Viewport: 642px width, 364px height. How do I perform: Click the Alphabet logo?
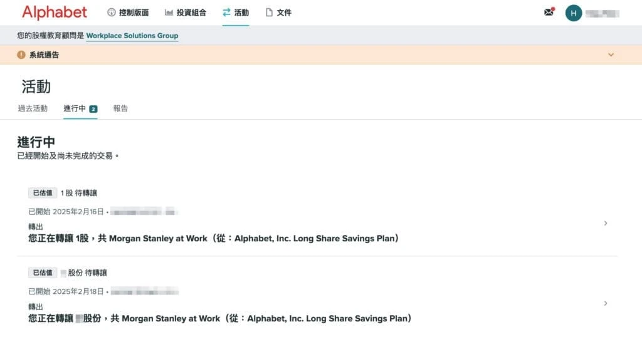[x=55, y=13]
